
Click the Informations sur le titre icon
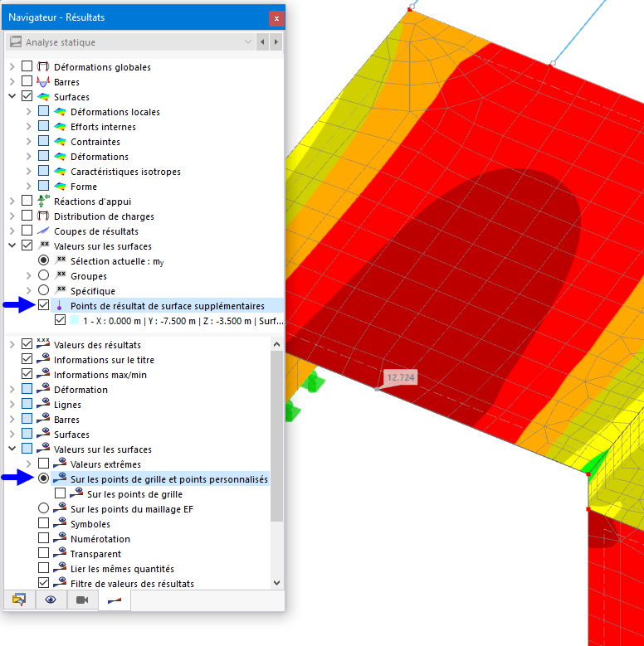click(43, 359)
